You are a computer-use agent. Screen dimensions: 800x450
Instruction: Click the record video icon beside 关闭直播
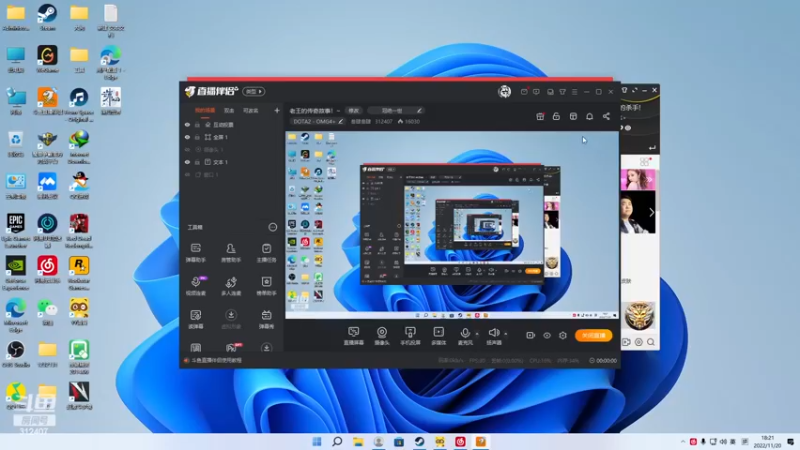coord(531,335)
